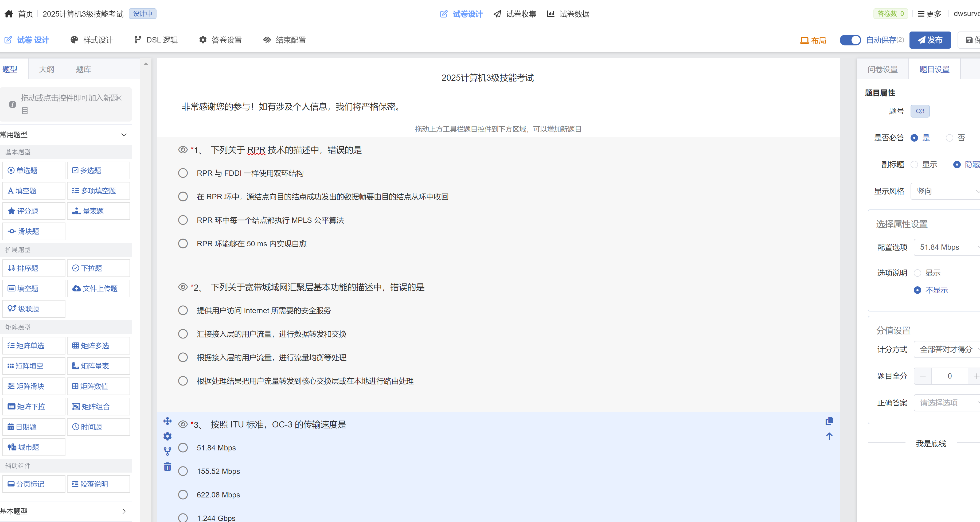Viewport: 980px width, 522px height.
Task: Add a 城市题 question type
Action: [34, 447]
